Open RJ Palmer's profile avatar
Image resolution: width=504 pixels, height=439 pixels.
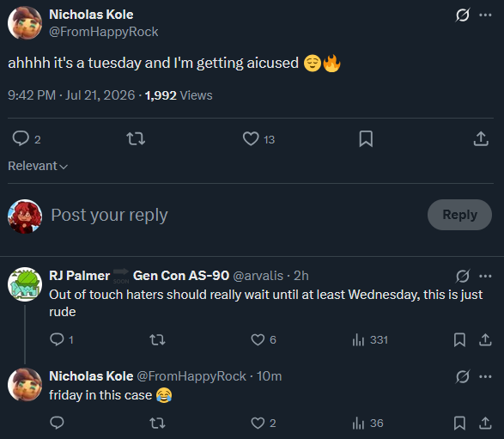pyautogui.click(x=25, y=284)
